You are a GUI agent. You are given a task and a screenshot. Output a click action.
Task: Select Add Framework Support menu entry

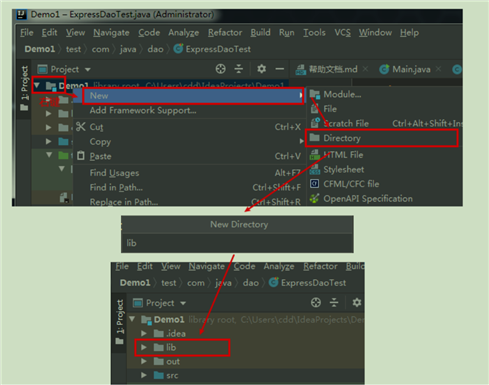pos(143,110)
